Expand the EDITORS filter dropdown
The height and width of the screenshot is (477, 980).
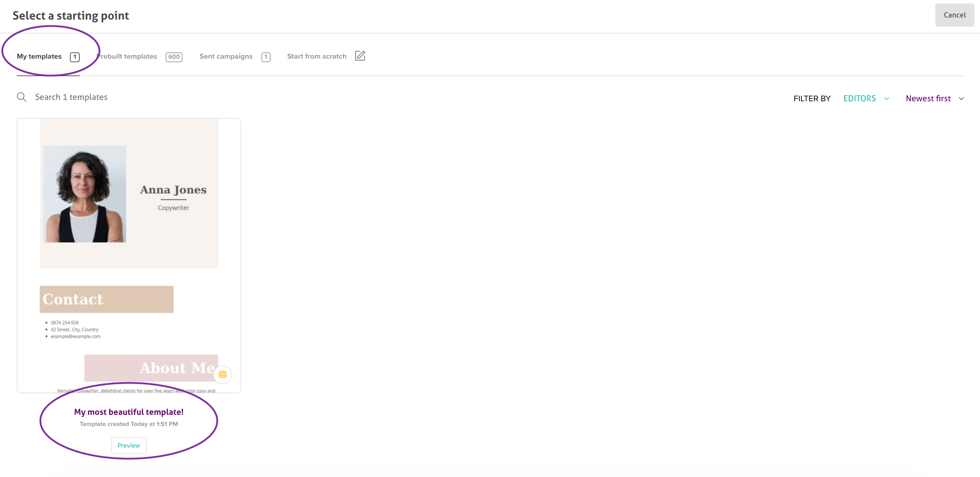click(859, 98)
